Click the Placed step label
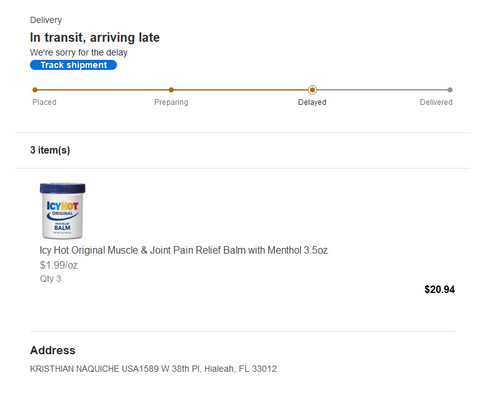 (44, 102)
